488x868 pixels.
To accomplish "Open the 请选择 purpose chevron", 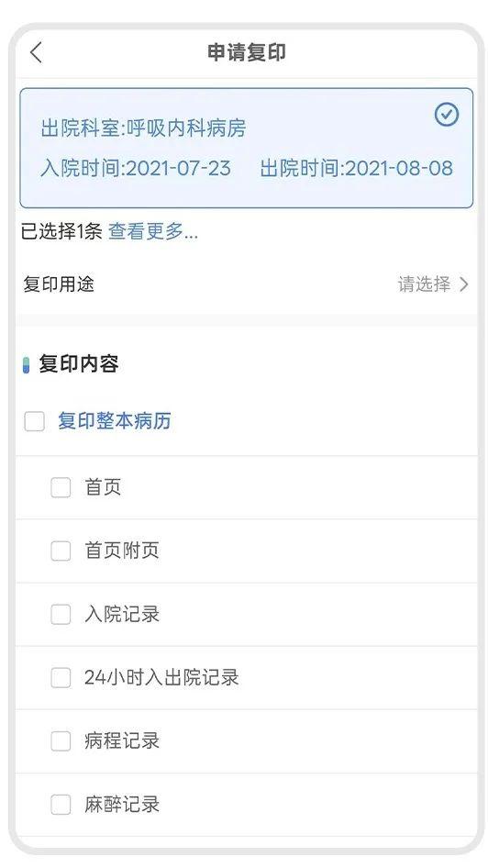I will click(463, 284).
